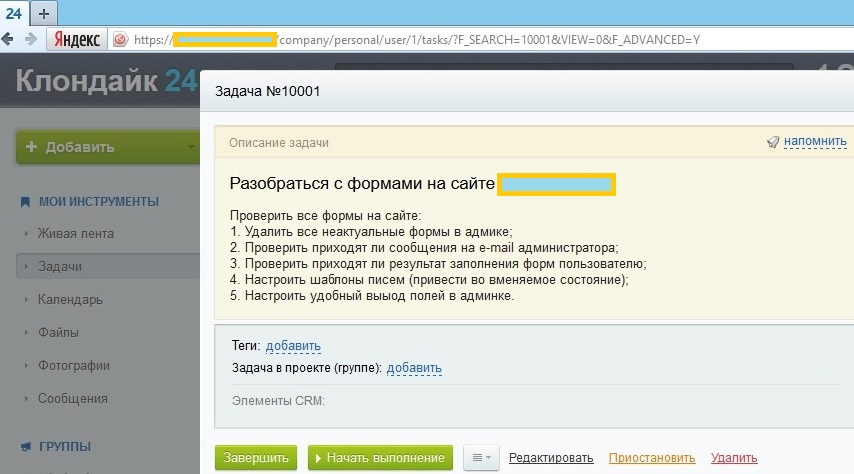
Task: Click the Элементы CRM: label
Action: 278,400
